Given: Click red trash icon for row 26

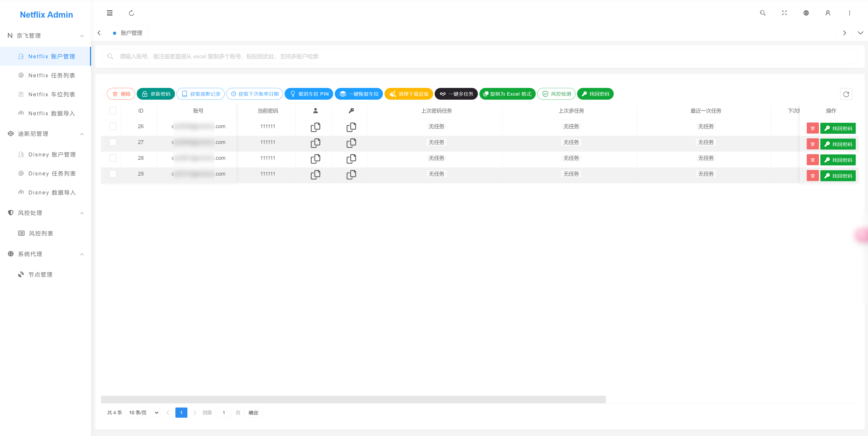Looking at the screenshot, I should [x=812, y=128].
